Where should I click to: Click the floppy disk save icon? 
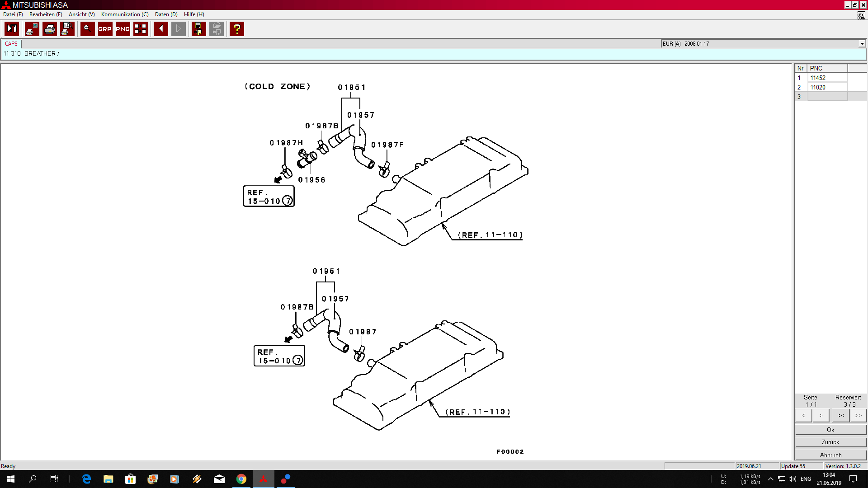[x=198, y=29]
